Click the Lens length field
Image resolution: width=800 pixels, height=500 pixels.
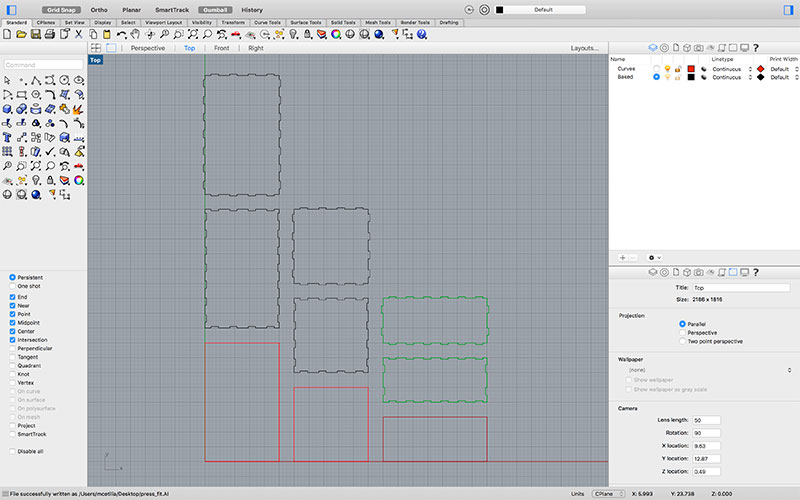coord(706,420)
